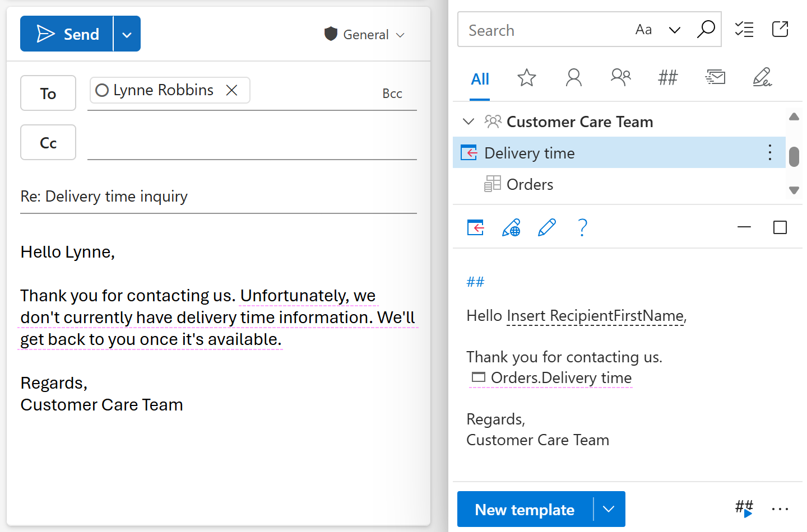Insert the Delivery time template into the email
The image size is (807, 532).
[x=475, y=227]
